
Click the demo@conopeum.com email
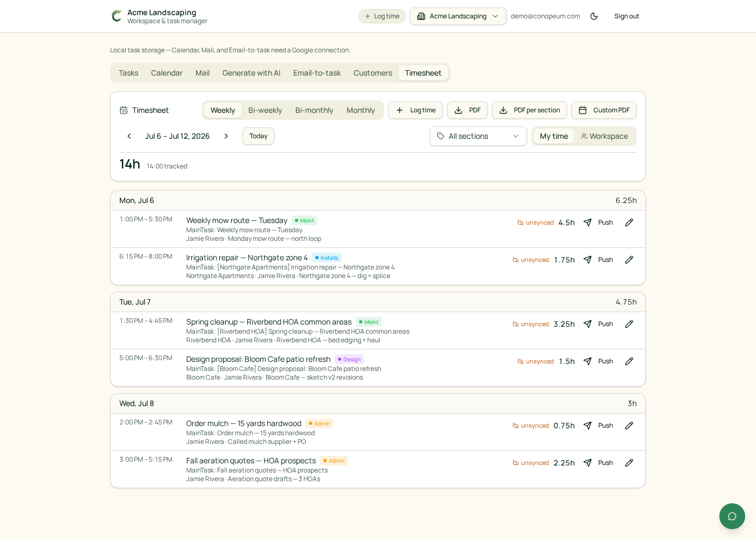point(545,16)
